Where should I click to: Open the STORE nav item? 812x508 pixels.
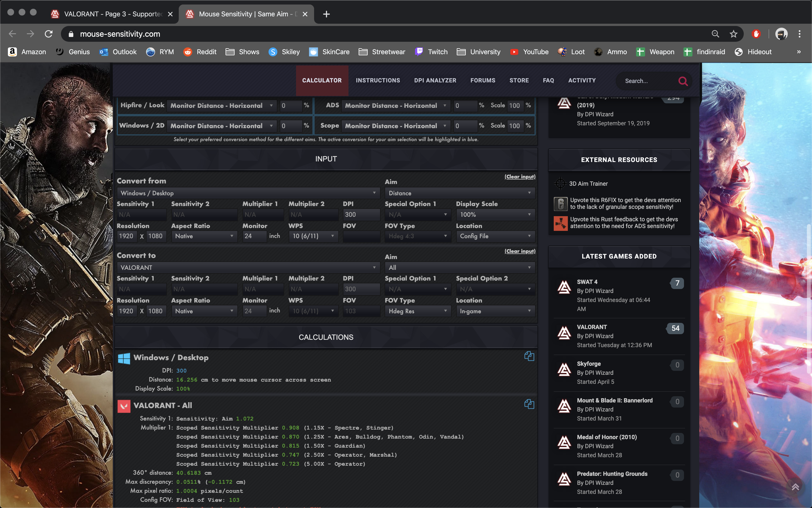click(x=519, y=81)
